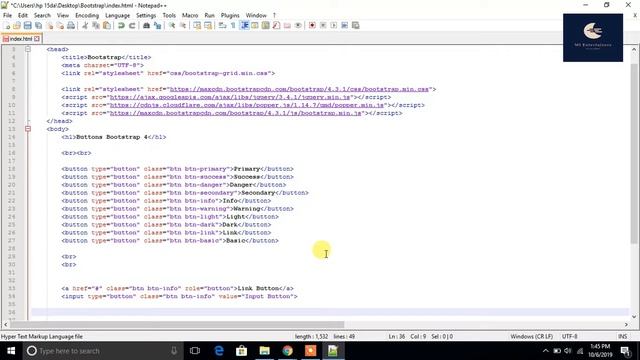
Task: Toggle Show all characters icon
Action: tap(233, 25)
